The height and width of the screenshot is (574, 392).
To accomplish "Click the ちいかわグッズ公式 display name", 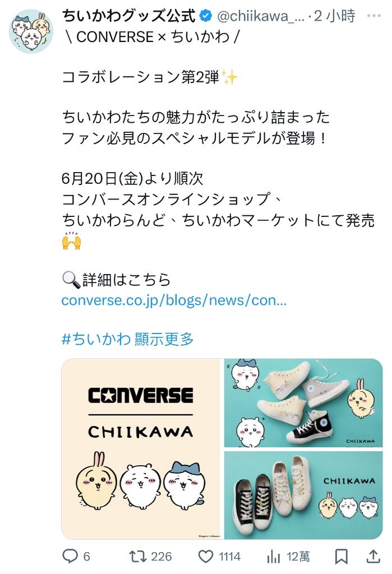I will tap(129, 16).
